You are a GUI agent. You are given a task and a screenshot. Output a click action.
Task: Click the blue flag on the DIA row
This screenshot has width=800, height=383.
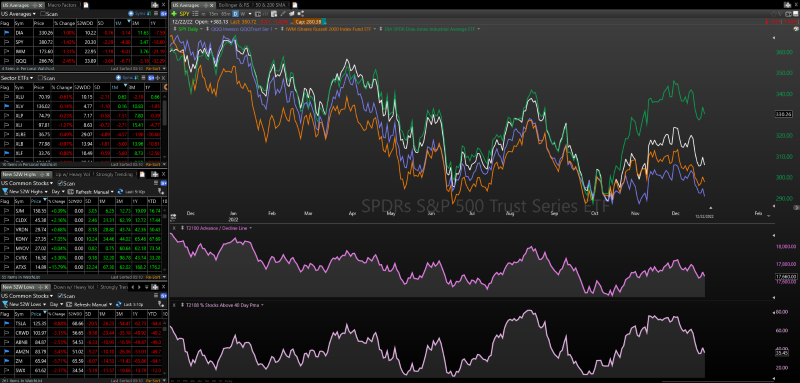(x=7, y=33)
